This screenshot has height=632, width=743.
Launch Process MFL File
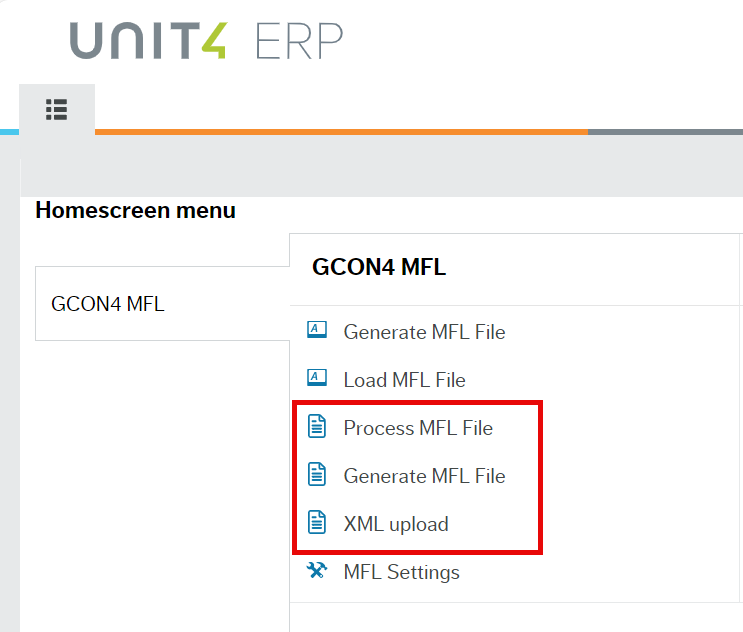pos(418,428)
